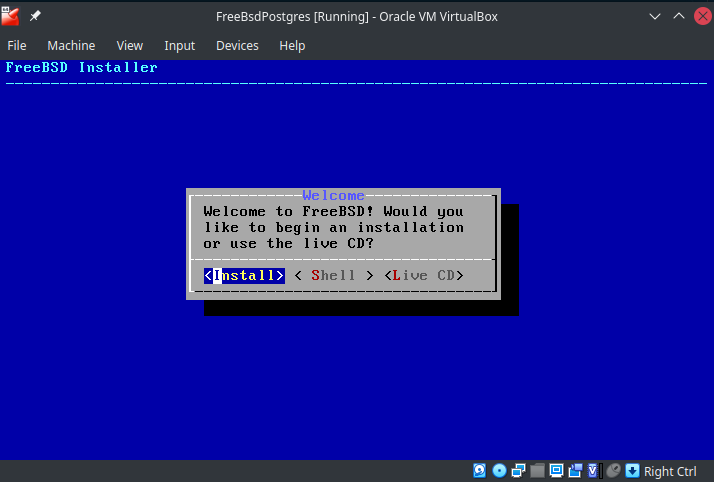Open the Machine menu
The image size is (714, 482).
tap(71, 46)
